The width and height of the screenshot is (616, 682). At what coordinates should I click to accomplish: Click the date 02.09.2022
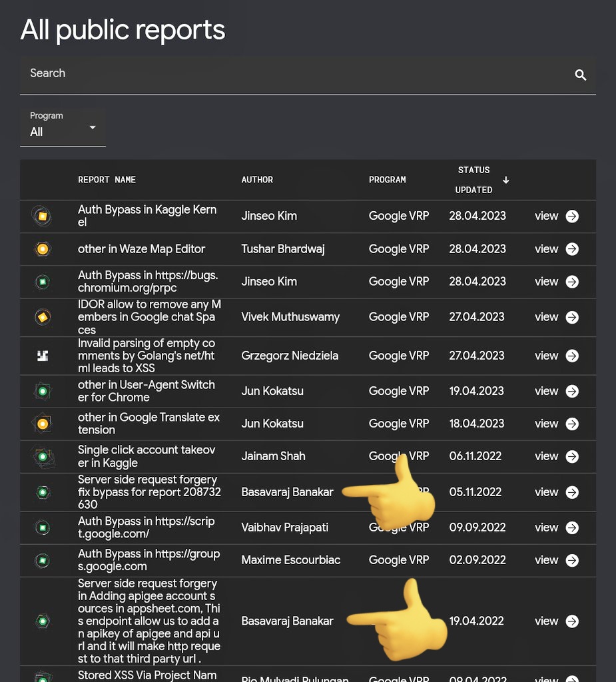477,559
